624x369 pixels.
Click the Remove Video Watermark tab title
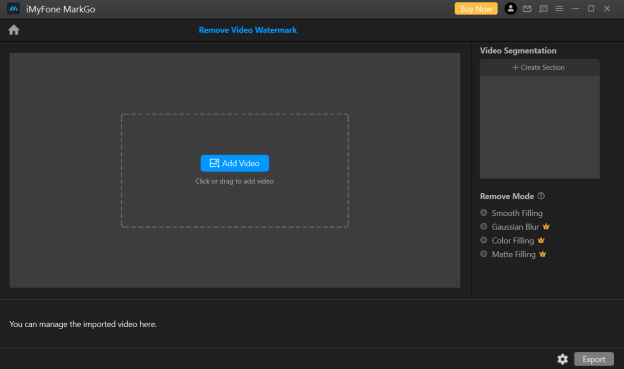248,30
